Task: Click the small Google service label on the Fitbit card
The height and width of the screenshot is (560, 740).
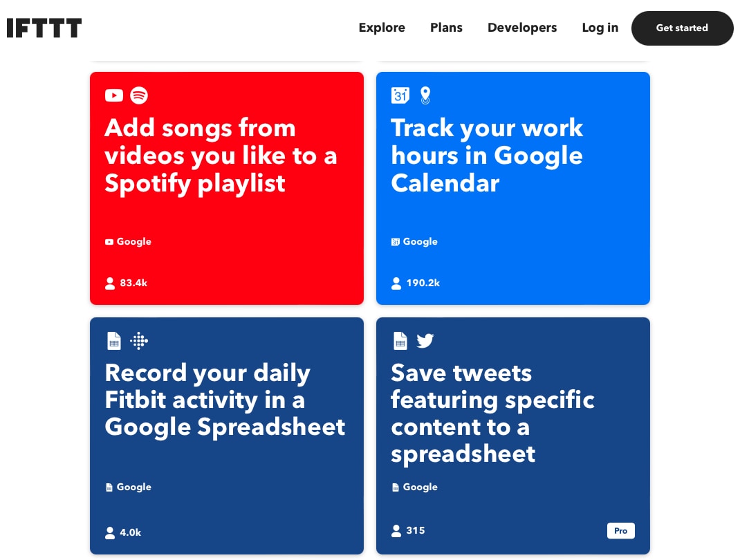Action: click(128, 487)
